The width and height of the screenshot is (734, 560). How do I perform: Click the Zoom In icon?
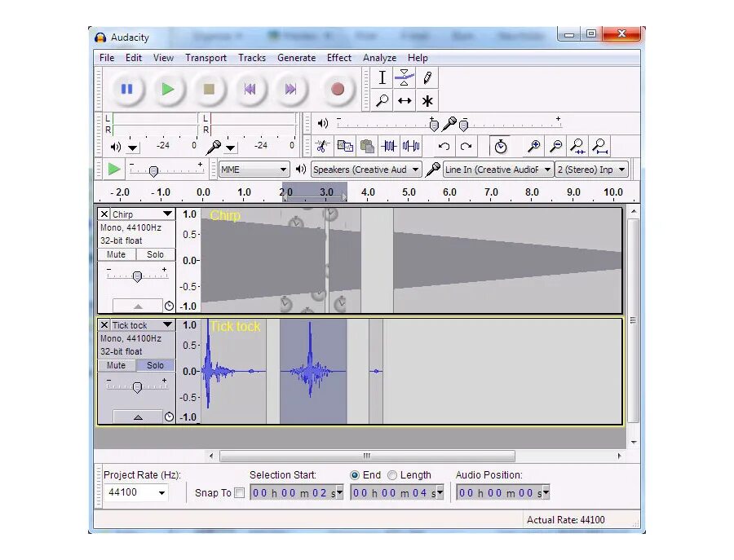[x=533, y=147]
